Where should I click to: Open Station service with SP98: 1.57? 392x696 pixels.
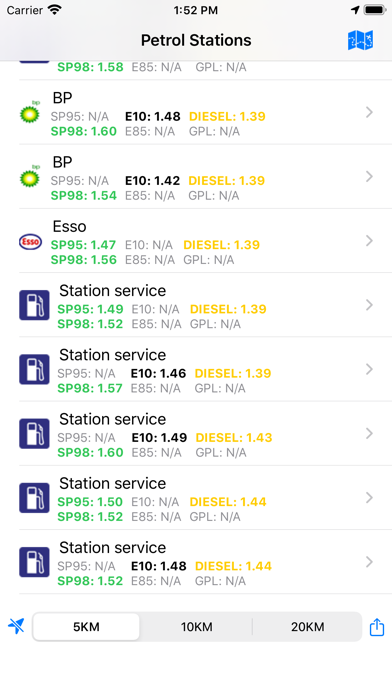point(205,369)
